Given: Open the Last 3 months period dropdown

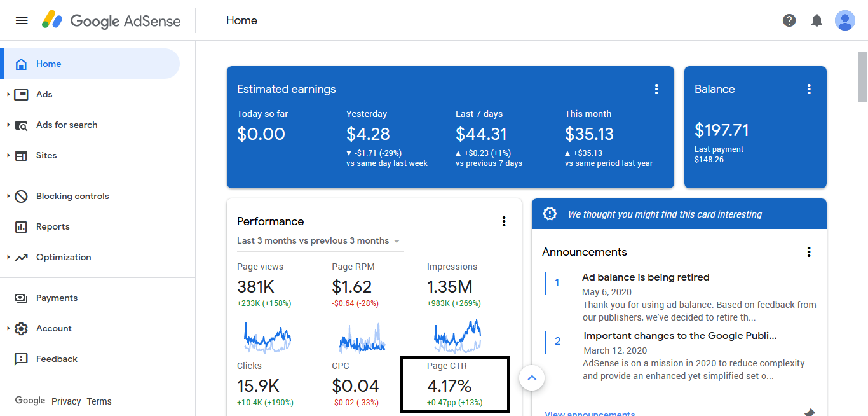Looking at the screenshot, I should (318, 241).
